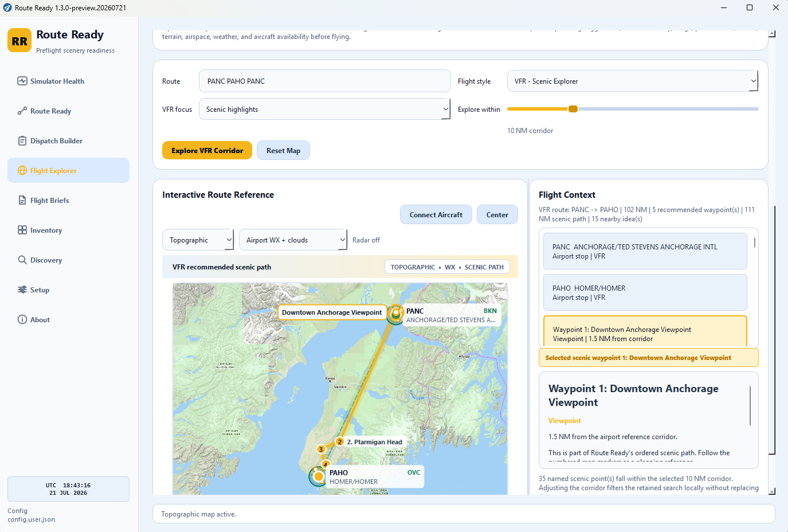
Task: Click the Flight Explorer globe icon
Action: tap(22, 170)
